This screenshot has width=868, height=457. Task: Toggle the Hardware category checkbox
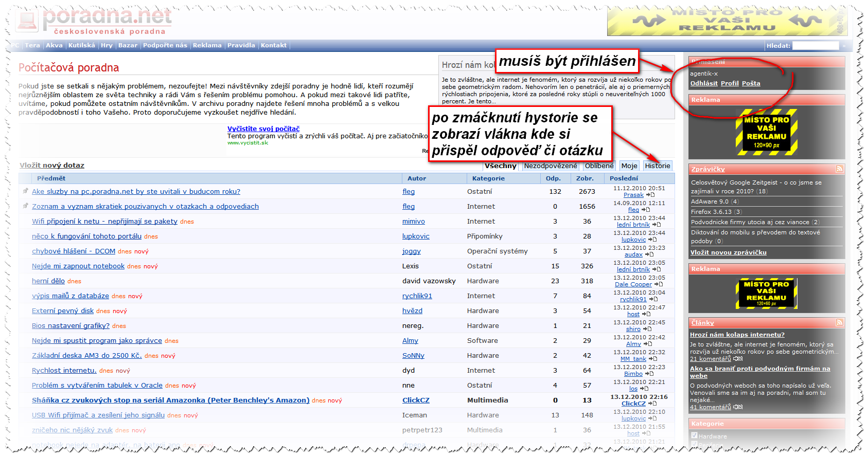[694, 436]
